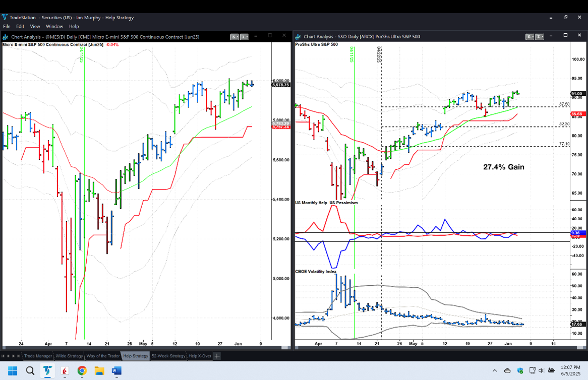Close the SSO chart window

pos(579,35)
